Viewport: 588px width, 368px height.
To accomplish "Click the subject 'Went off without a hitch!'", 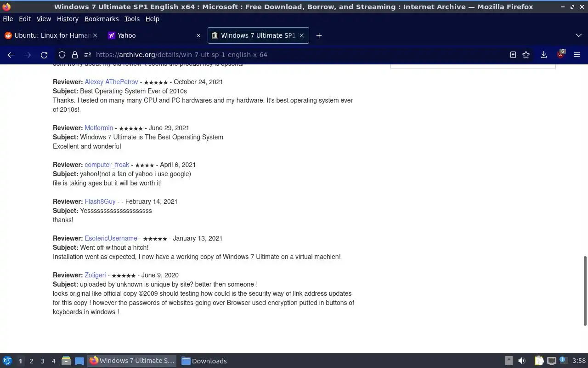I will click(114, 247).
